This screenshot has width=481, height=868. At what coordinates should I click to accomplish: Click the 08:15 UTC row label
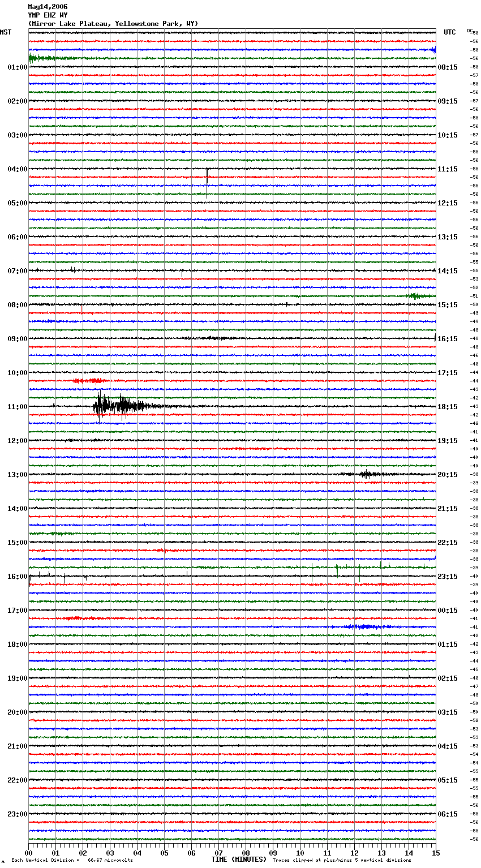[448, 67]
